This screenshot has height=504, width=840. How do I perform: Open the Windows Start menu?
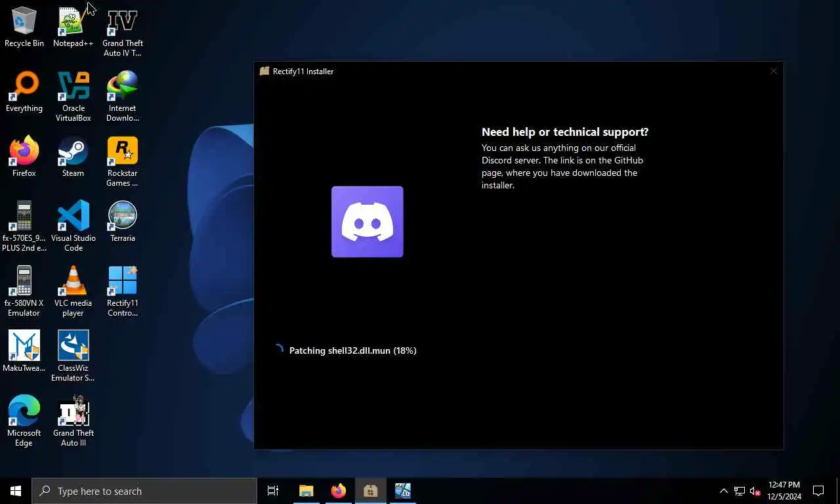click(16, 491)
